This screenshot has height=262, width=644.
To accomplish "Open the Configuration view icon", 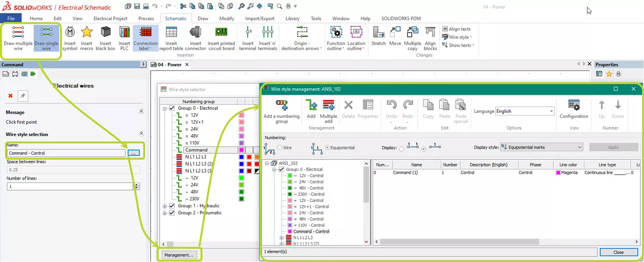I will [573, 110].
